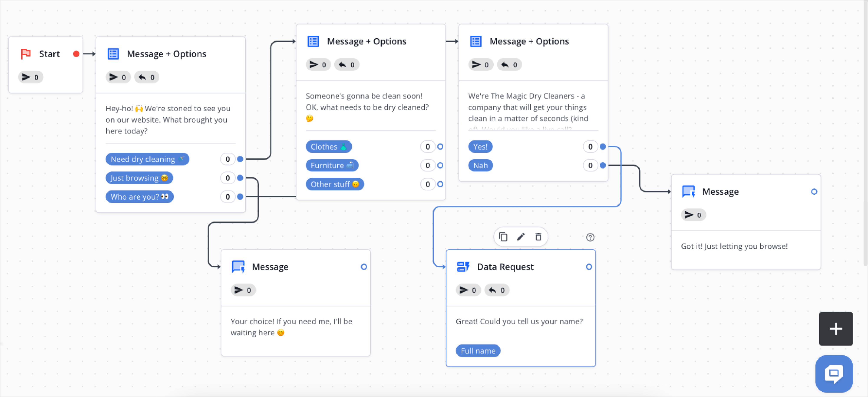Click the Start node flag icon
This screenshot has width=868, height=397.
tap(26, 53)
